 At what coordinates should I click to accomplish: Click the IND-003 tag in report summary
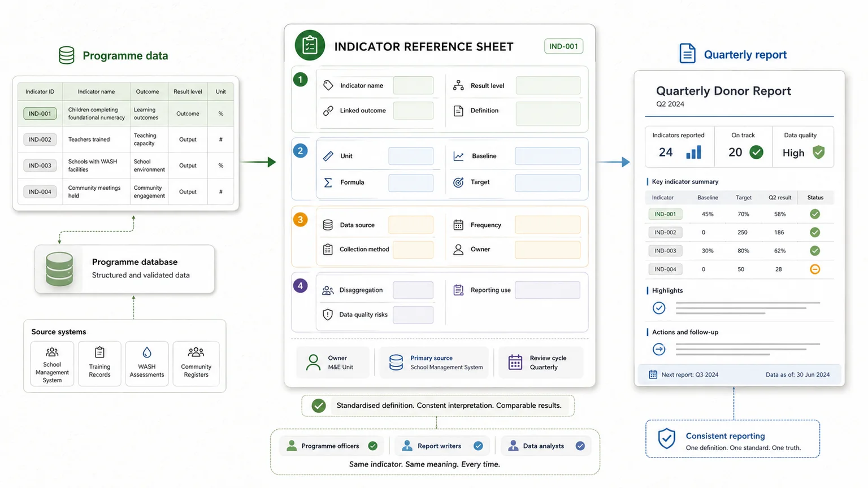coord(665,251)
